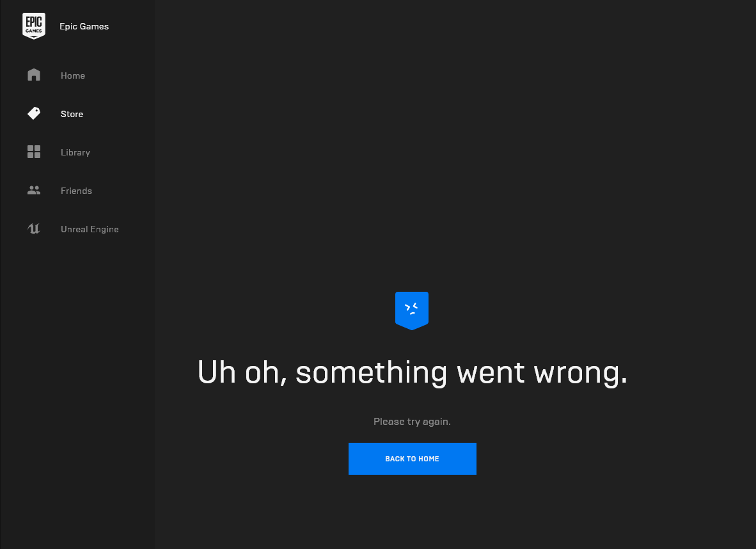Open the Library menu label
Image resolution: width=756 pixels, height=549 pixels.
pos(75,152)
